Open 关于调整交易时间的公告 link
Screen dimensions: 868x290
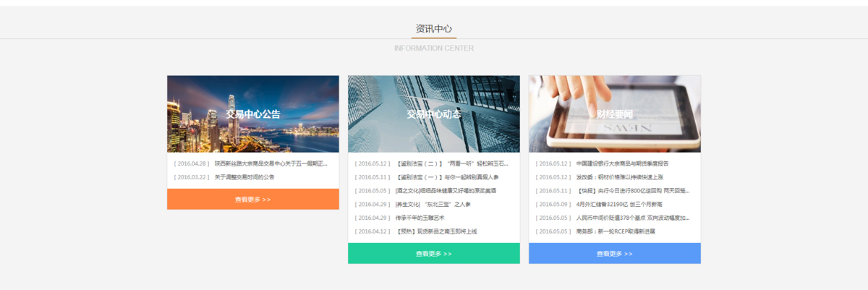pos(244,177)
